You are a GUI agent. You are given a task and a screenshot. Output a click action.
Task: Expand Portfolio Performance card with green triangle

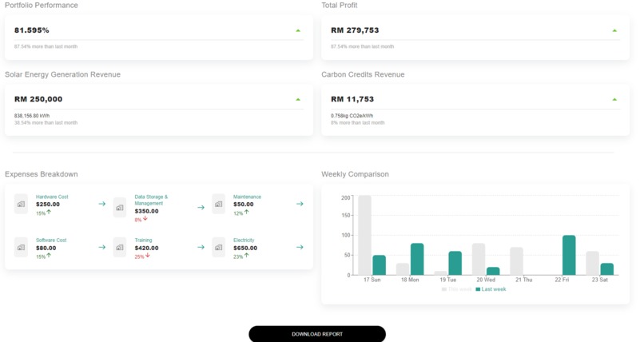click(x=298, y=30)
